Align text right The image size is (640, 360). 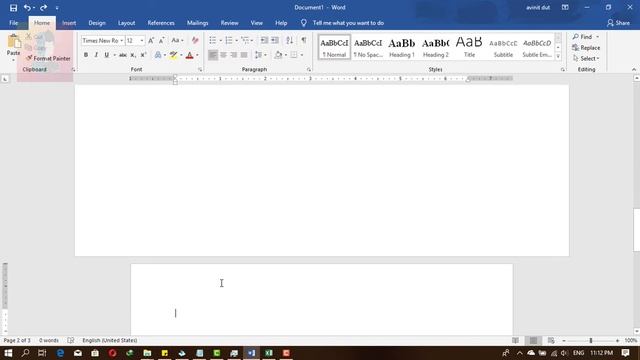233,55
